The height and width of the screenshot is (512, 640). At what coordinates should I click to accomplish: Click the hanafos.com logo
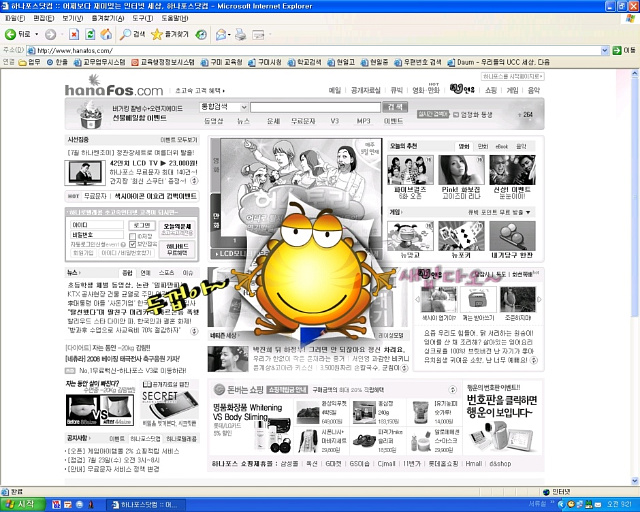point(114,85)
